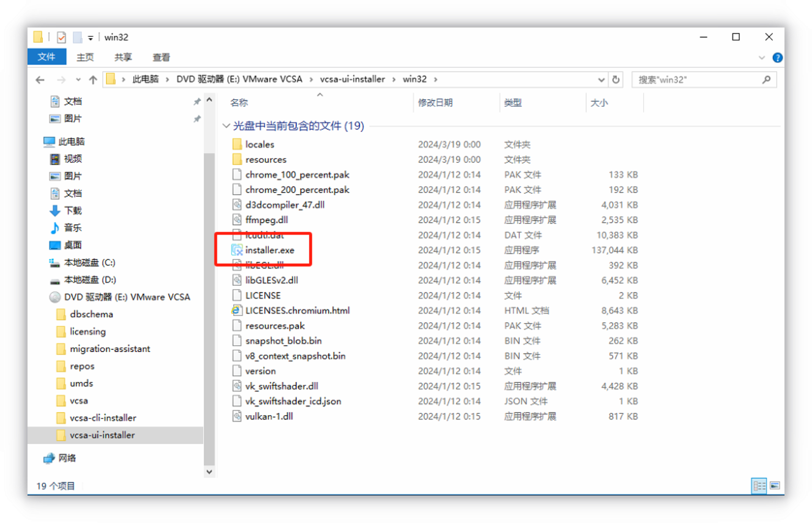Viewport: 812px width, 523px height.
Task: Open vcsa-cli-installer folder in tree
Action: (x=103, y=418)
